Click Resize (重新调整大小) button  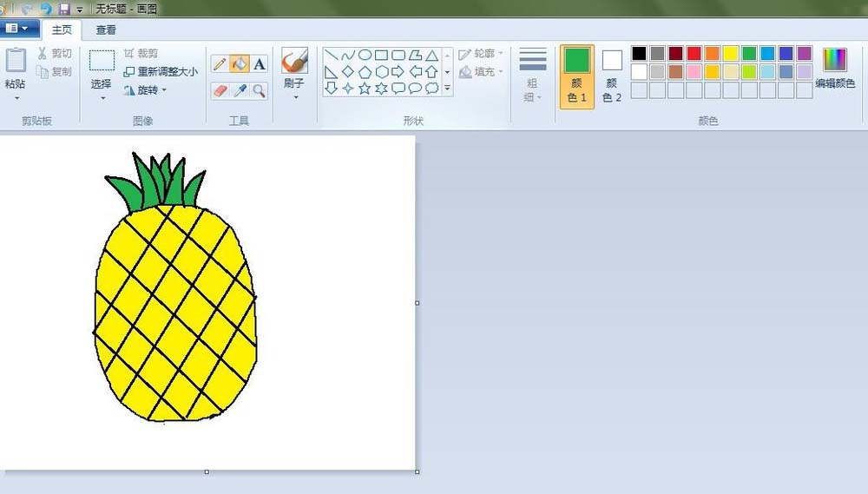161,71
